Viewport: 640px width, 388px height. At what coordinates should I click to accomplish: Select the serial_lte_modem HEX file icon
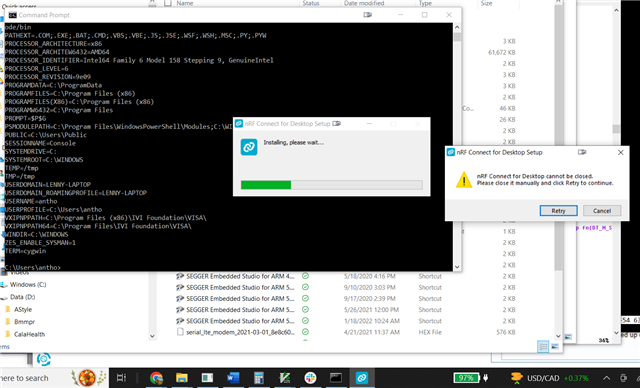tap(180, 332)
